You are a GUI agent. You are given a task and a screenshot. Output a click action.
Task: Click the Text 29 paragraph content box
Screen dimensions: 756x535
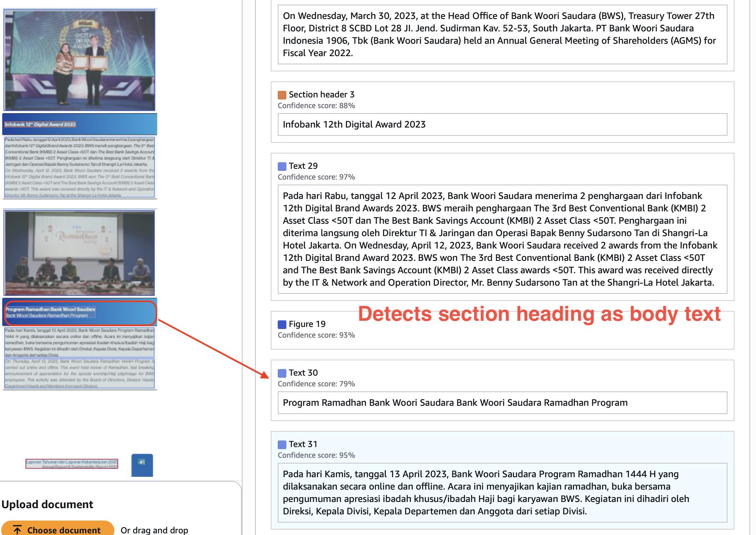click(502, 239)
